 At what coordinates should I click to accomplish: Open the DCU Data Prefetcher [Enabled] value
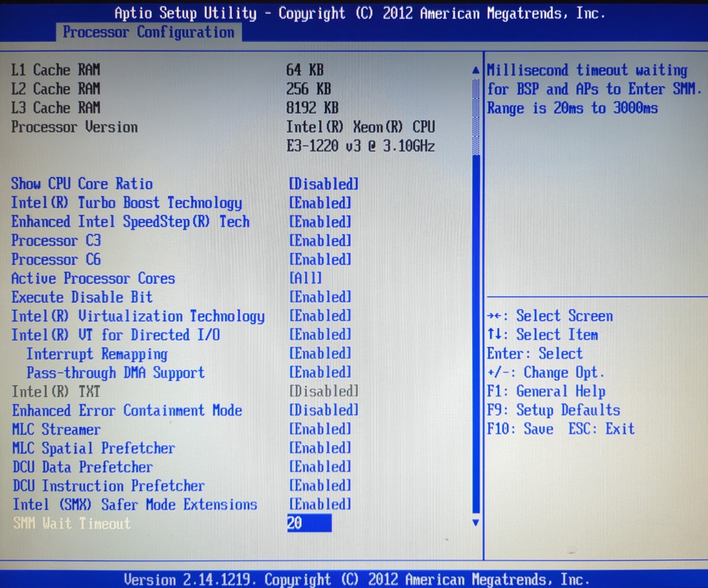320,467
